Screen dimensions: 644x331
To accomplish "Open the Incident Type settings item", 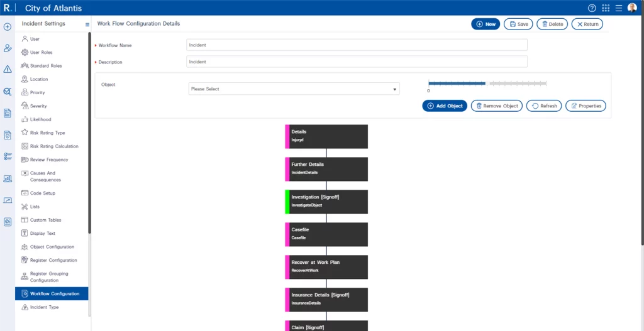I will [x=44, y=307].
